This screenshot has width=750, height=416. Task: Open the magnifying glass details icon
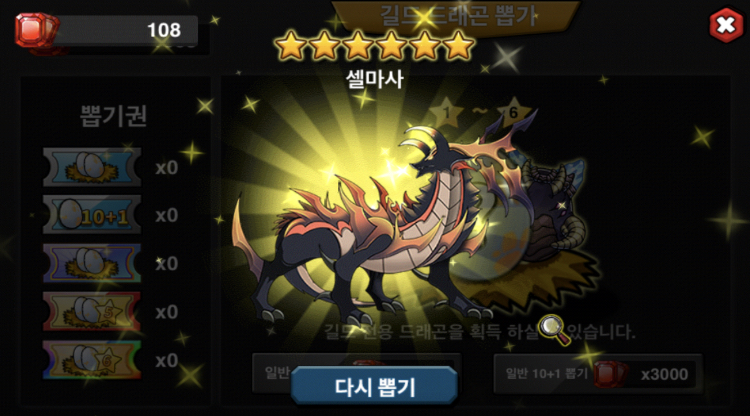[554, 329]
